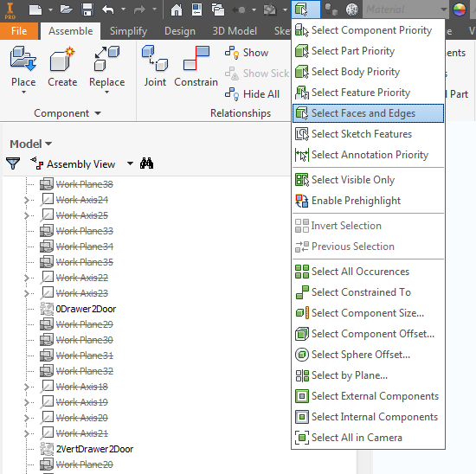Open Assembly View dropdown arrow
This screenshot has height=474, width=476.
130,163
